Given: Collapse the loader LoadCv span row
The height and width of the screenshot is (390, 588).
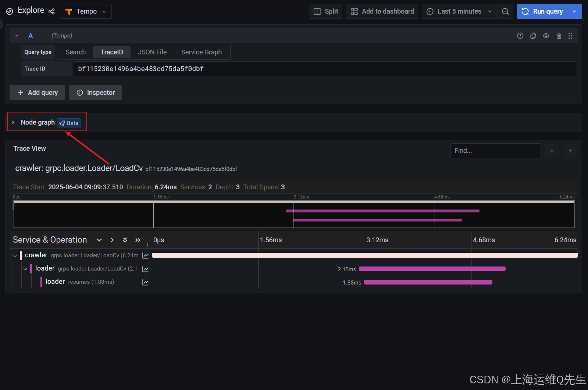Looking at the screenshot, I should click(25, 269).
